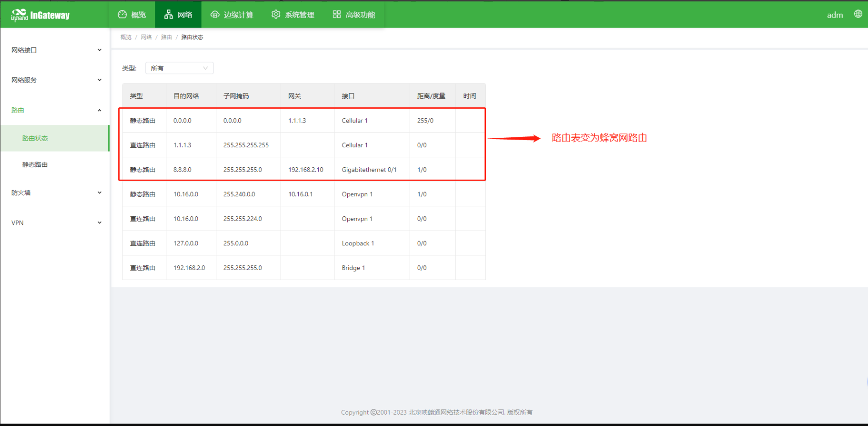The width and height of the screenshot is (868, 426).
Task: Expand the 防火墙 sidebar section
Action: click(x=55, y=193)
